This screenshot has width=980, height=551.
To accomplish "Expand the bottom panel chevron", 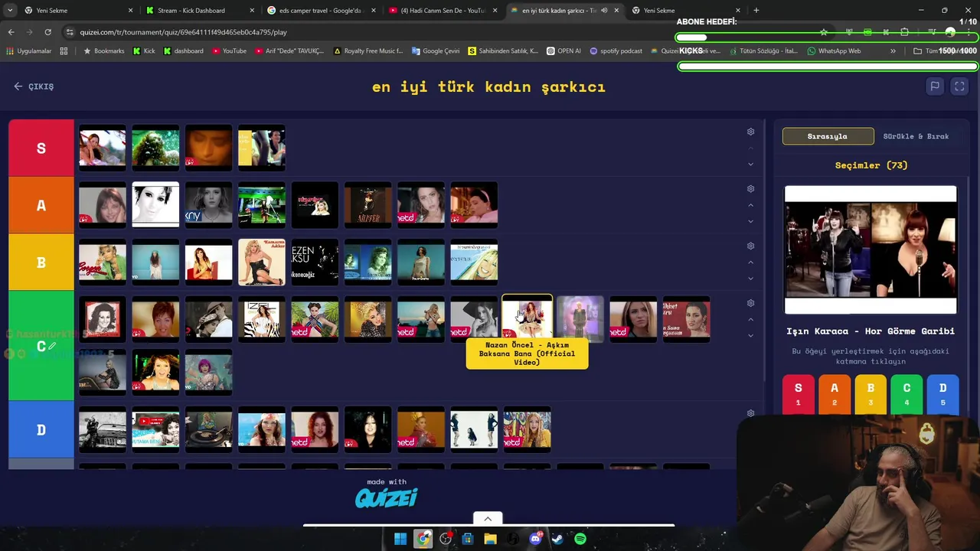I will (488, 518).
